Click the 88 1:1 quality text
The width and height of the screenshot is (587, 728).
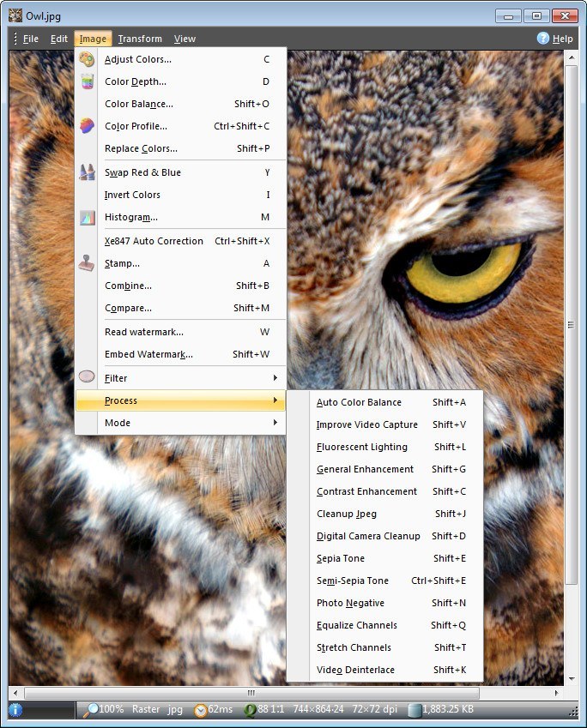(x=271, y=709)
